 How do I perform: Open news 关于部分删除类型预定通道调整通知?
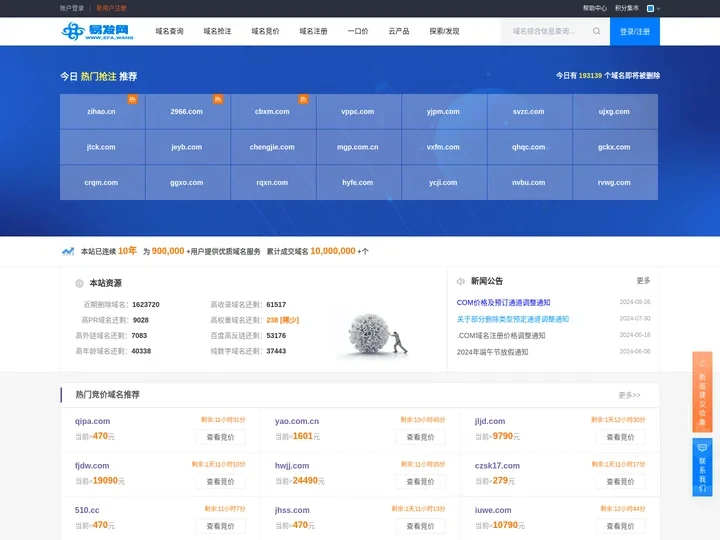click(x=512, y=319)
